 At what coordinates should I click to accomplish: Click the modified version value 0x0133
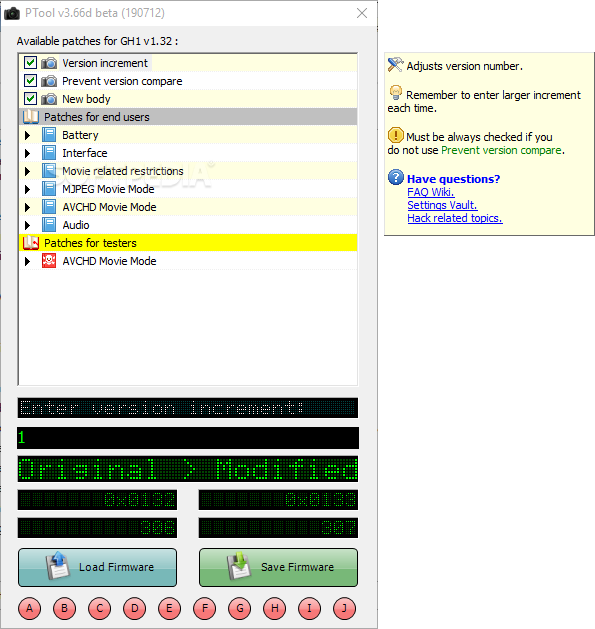[x=278, y=500]
